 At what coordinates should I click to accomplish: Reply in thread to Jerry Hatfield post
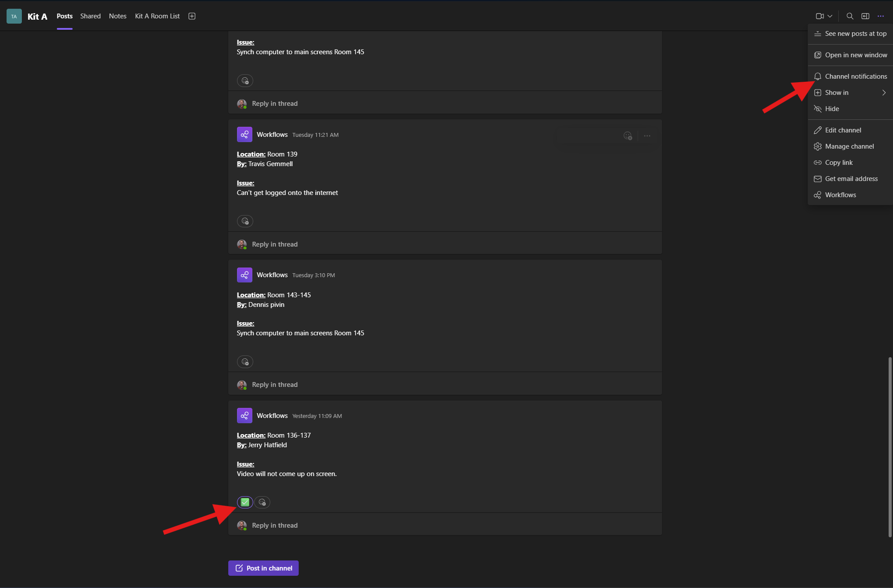(x=275, y=525)
